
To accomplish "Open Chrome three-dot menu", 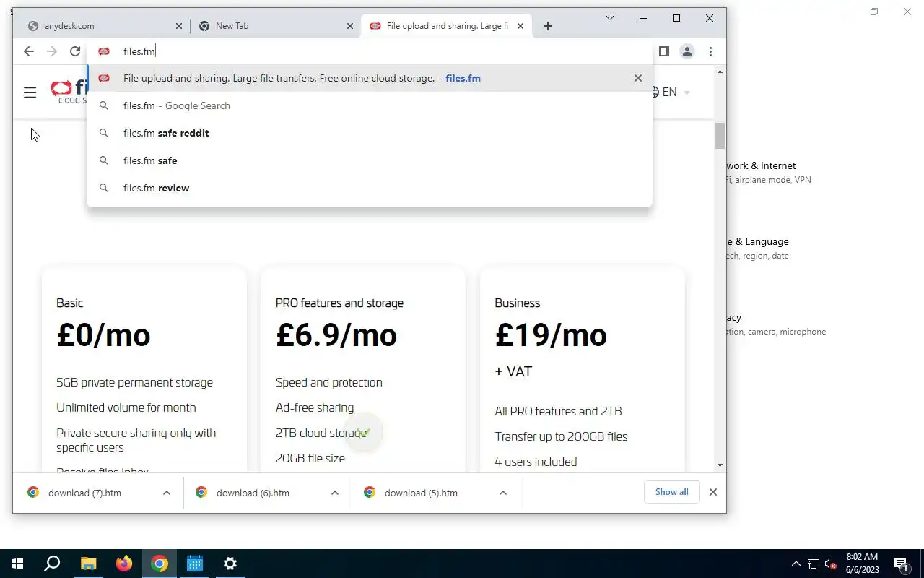I will [710, 51].
